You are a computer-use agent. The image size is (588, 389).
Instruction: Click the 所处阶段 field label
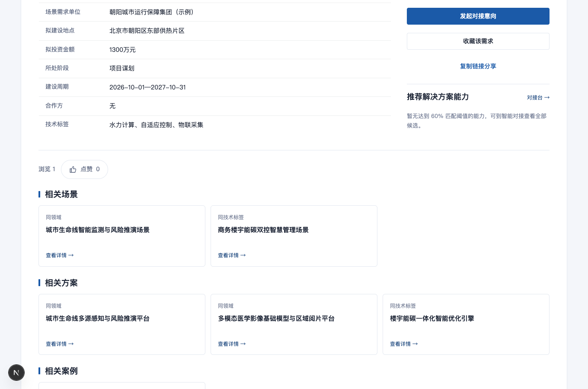57,68
